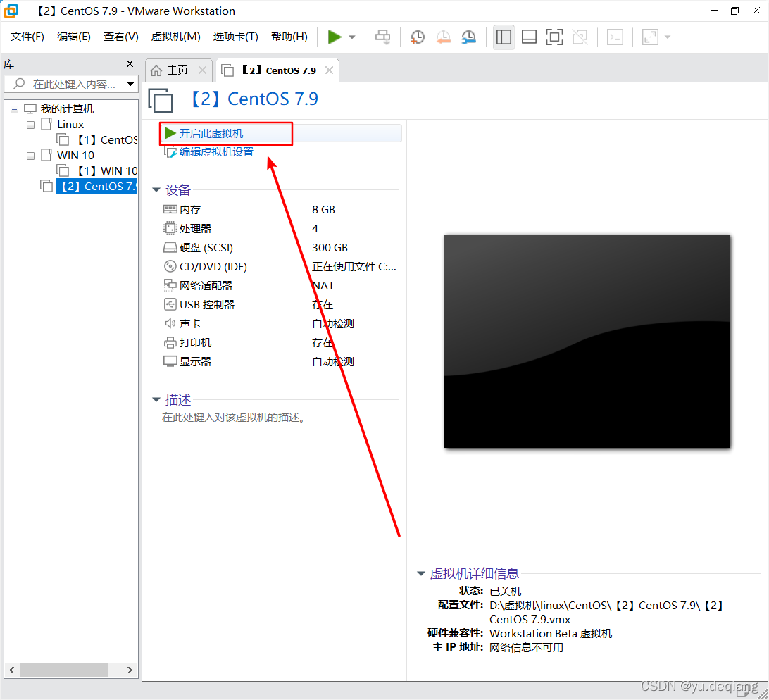Click the 声卡 sound card icon
The height and width of the screenshot is (700, 769).
[170, 323]
